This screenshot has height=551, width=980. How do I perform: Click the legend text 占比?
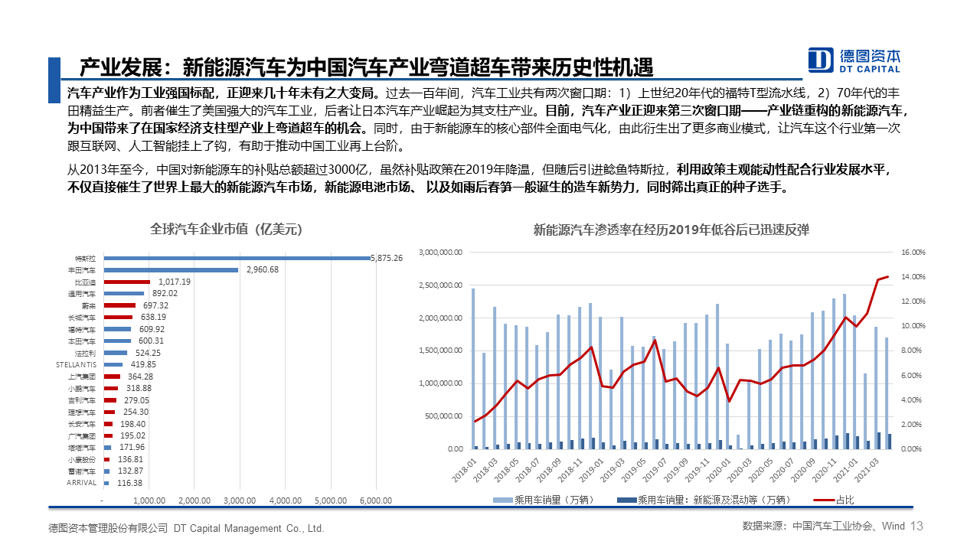844,500
